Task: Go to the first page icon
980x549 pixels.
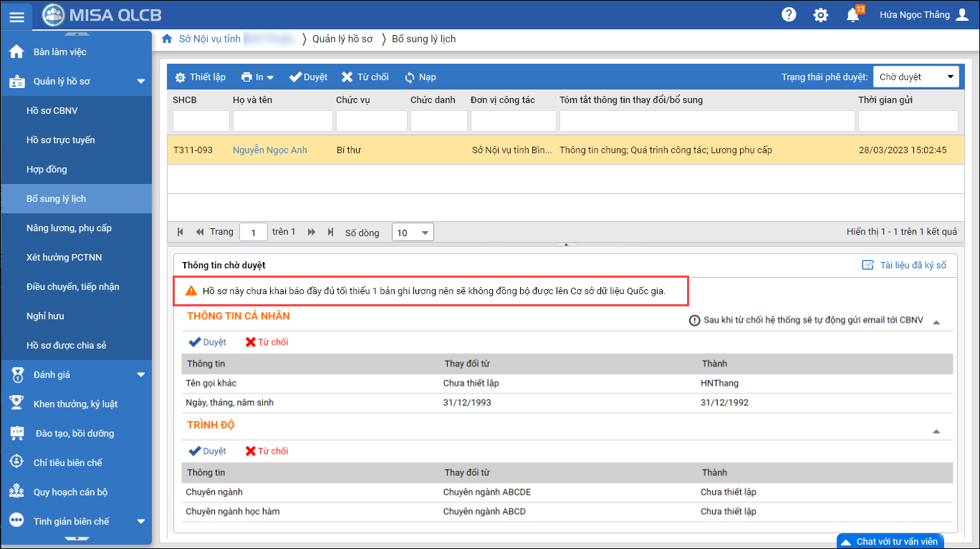Action: pos(180,232)
